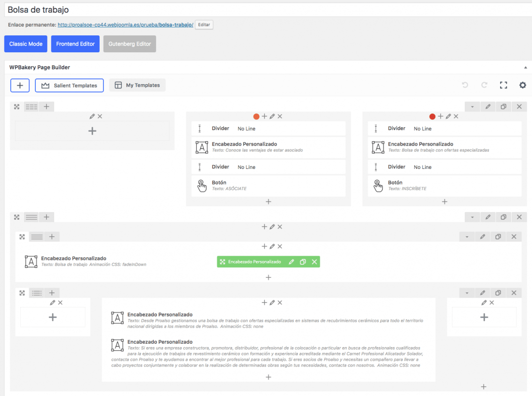
Task: Select the INSCRÍBETE Botón element
Action: 444,185
